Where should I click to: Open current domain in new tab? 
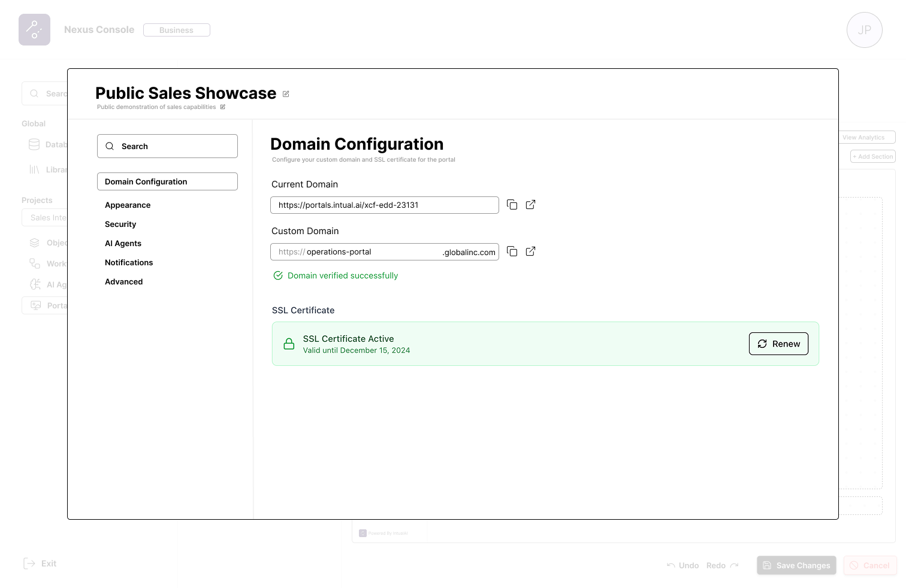point(530,205)
